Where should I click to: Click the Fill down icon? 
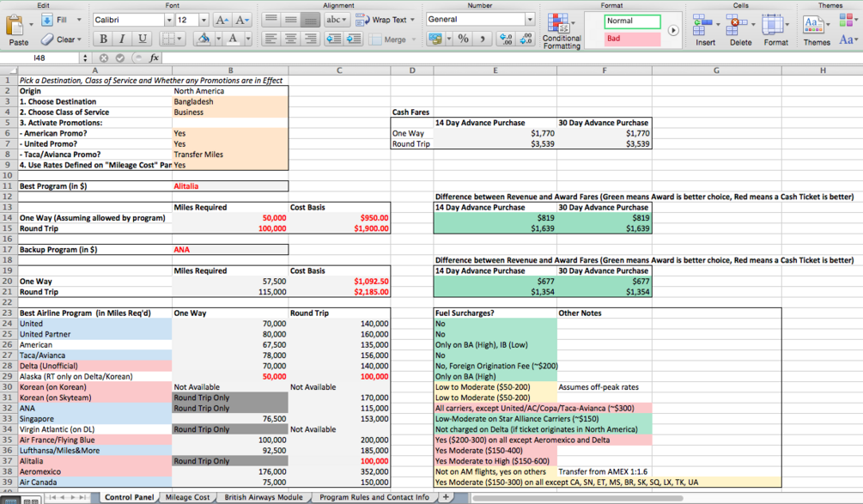pyautogui.click(x=47, y=20)
